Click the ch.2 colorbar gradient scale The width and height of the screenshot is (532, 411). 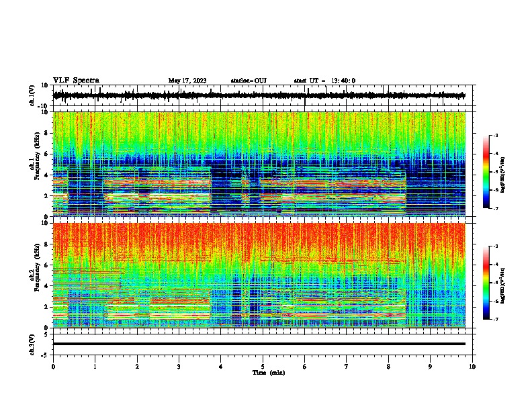pyautogui.click(x=486, y=283)
